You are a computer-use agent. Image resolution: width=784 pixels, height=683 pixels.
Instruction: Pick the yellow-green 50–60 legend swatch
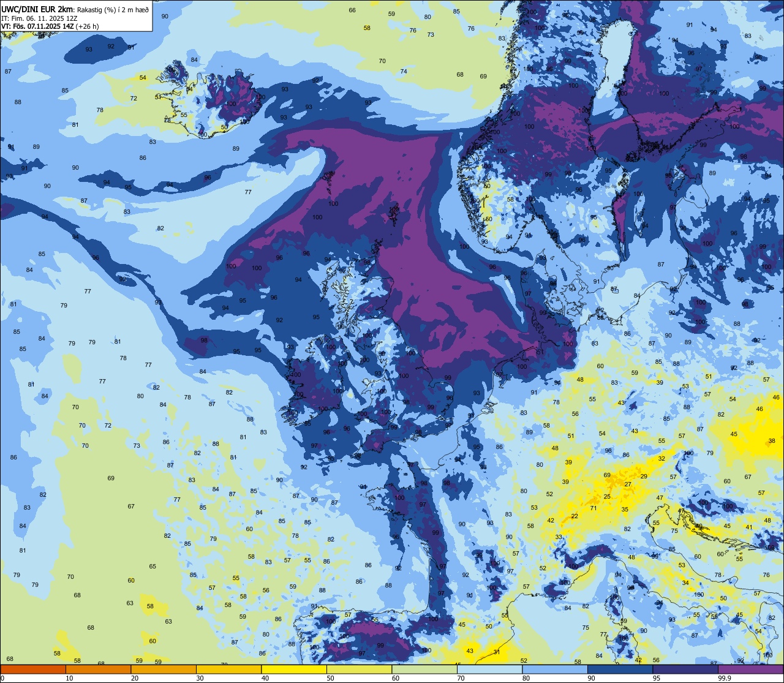coord(359,669)
